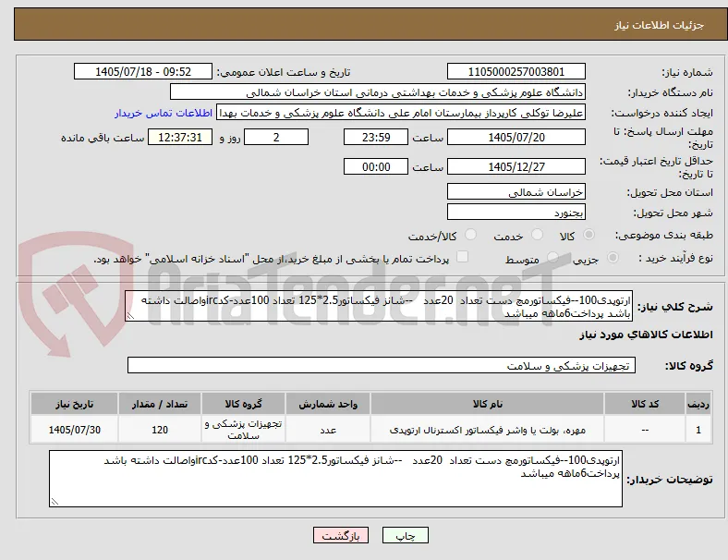728x560 pixels.
Task: Click the request creator field علیرضا توکلی
Action: tap(401, 113)
